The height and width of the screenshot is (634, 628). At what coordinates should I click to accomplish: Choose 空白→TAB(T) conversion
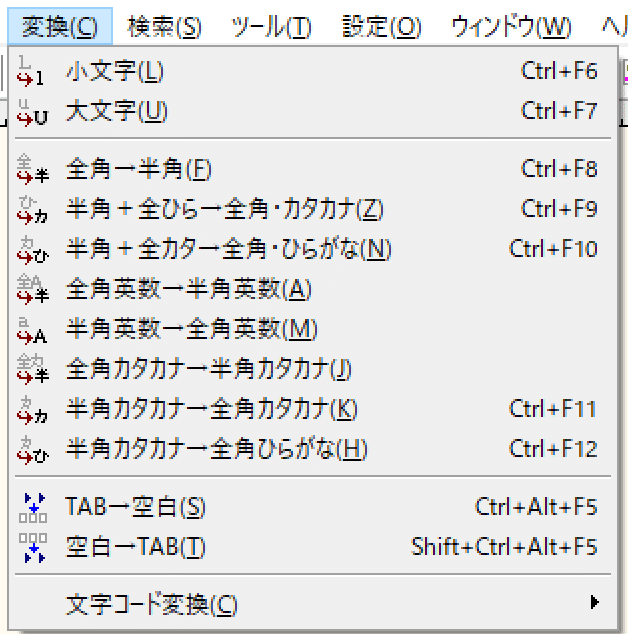(x=313, y=547)
